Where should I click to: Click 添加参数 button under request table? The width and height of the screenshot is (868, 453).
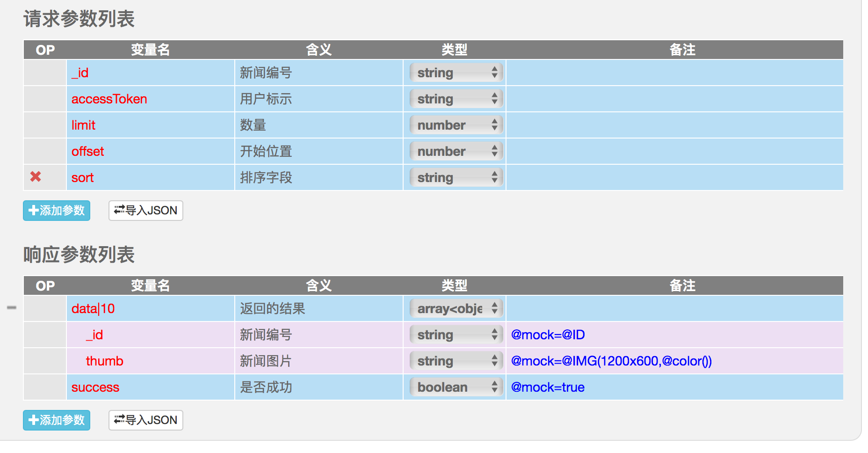click(56, 211)
